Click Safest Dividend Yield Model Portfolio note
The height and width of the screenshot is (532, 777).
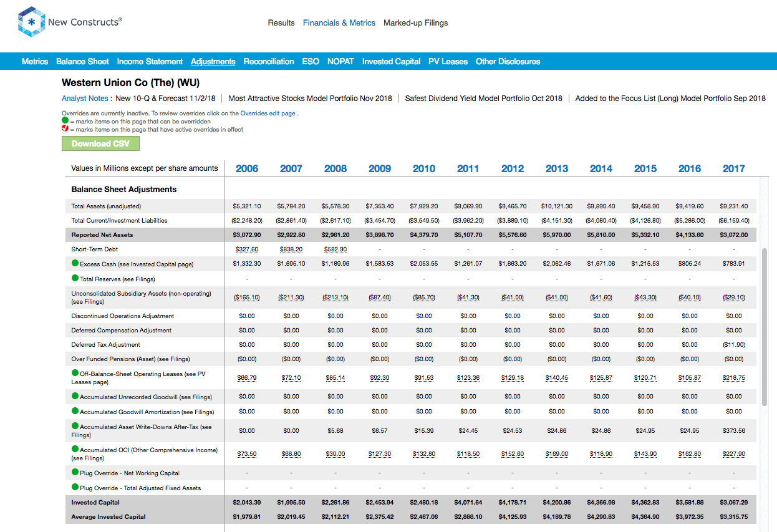click(x=483, y=99)
